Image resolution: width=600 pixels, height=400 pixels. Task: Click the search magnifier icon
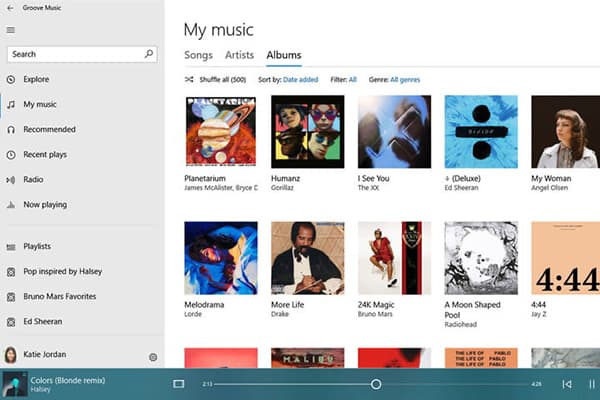coord(149,54)
